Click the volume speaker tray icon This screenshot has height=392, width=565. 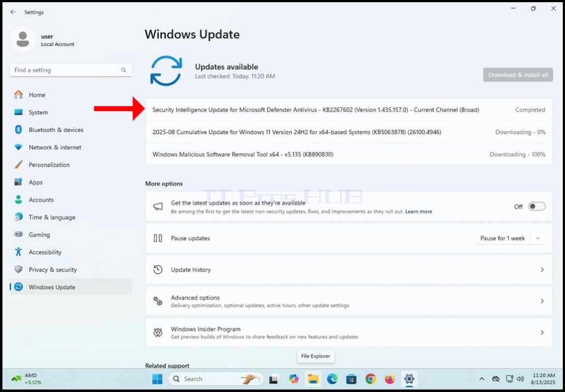click(520, 379)
